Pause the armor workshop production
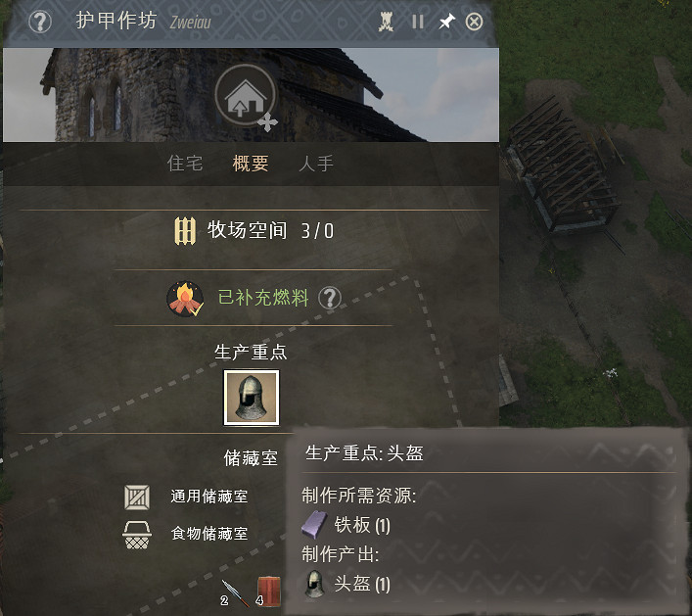The width and height of the screenshot is (692, 616). (x=418, y=22)
